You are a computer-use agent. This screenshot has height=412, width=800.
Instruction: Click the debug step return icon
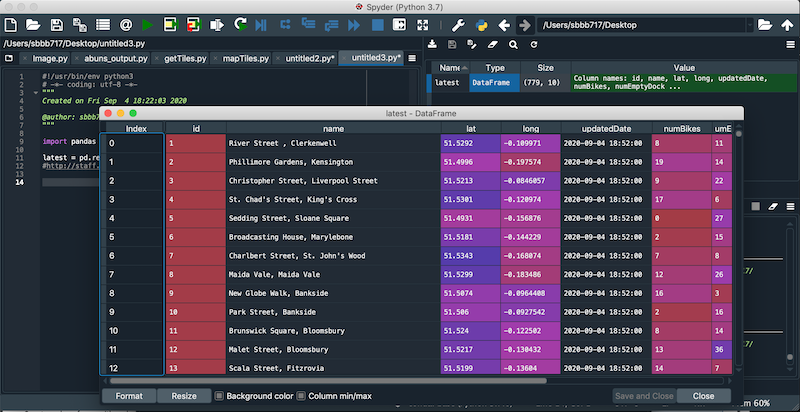click(x=332, y=25)
